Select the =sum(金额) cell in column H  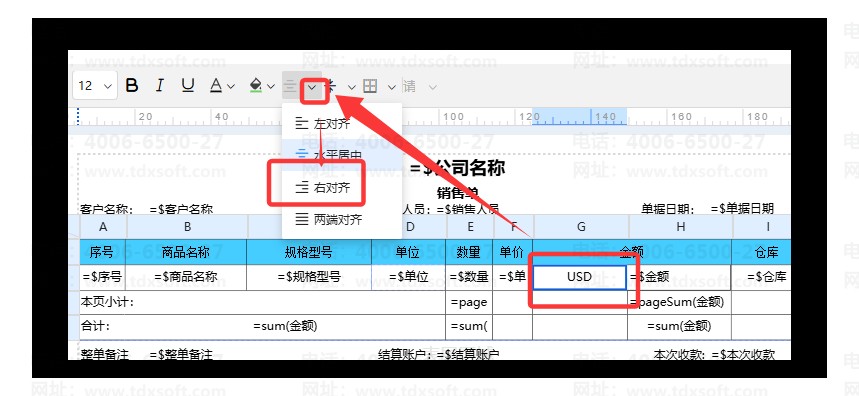click(x=679, y=326)
